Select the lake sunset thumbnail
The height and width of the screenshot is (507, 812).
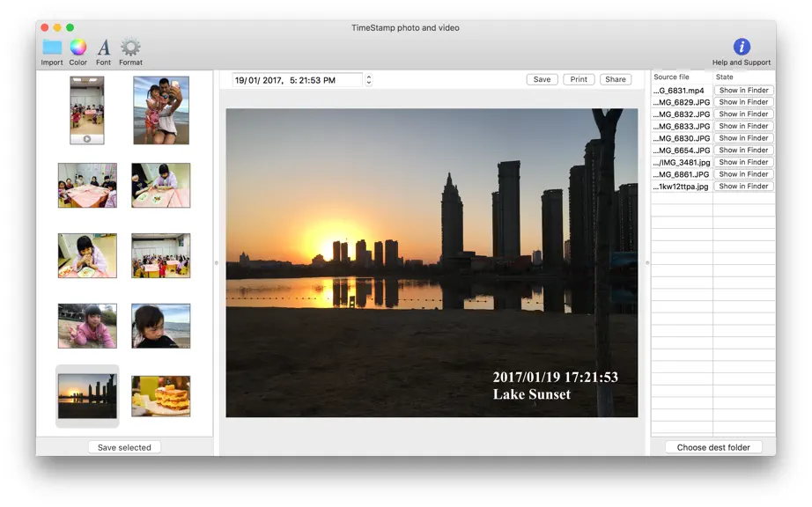[87, 396]
